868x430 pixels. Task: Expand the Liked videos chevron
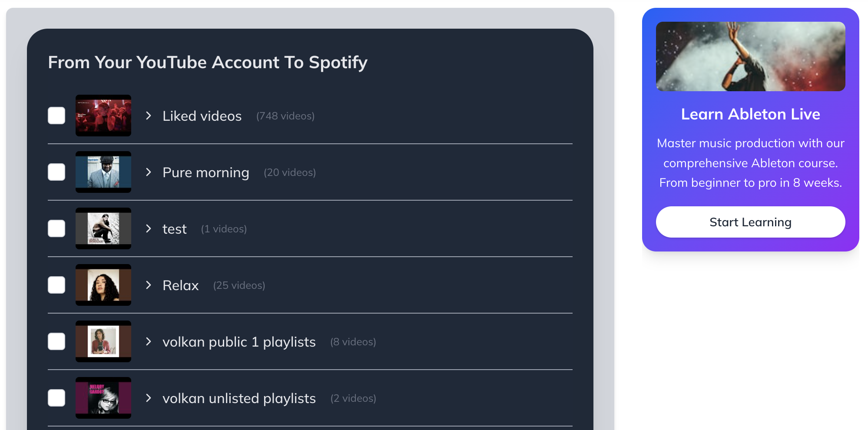[x=149, y=116]
